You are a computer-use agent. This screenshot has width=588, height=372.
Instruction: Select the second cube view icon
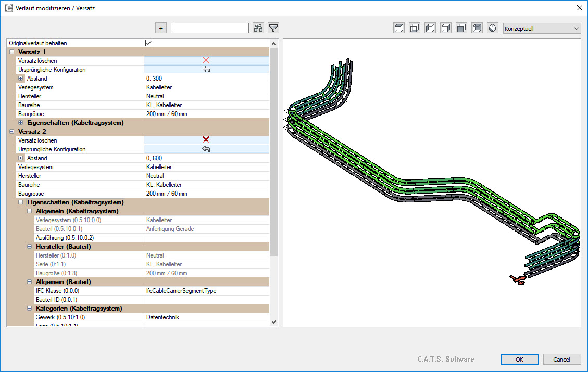415,28
